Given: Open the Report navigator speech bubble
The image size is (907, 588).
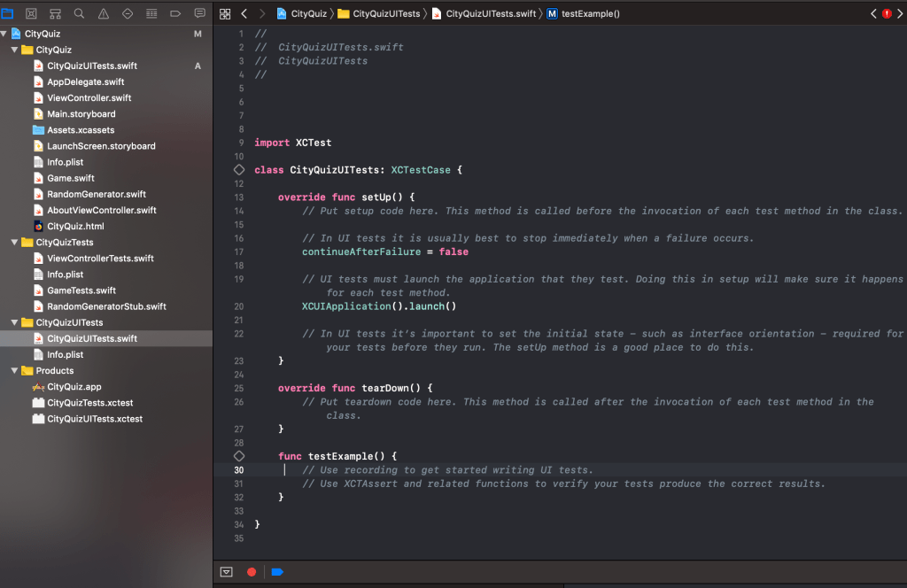Looking at the screenshot, I should (x=199, y=14).
